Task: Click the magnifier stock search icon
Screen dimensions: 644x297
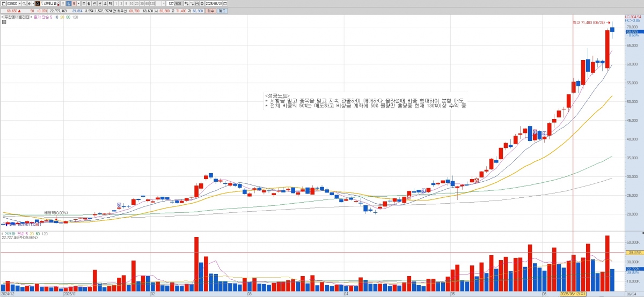Action: pyautogui.click(x=24, y=3)
